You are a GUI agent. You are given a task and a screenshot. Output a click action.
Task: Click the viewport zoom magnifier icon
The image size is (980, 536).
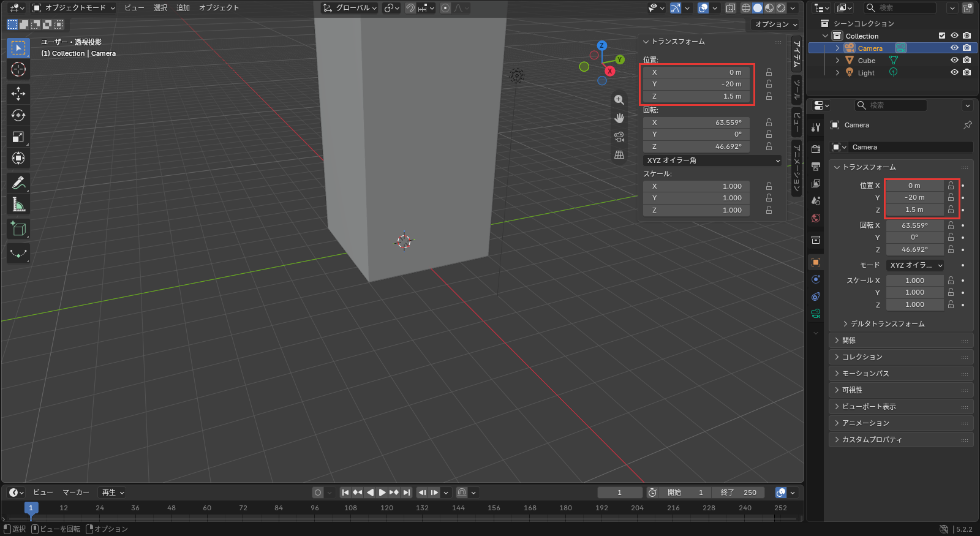tap(619, 100)
